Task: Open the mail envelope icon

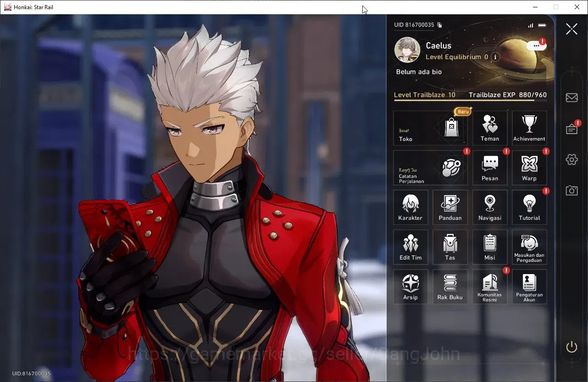Action: click(x=571, y=97)
